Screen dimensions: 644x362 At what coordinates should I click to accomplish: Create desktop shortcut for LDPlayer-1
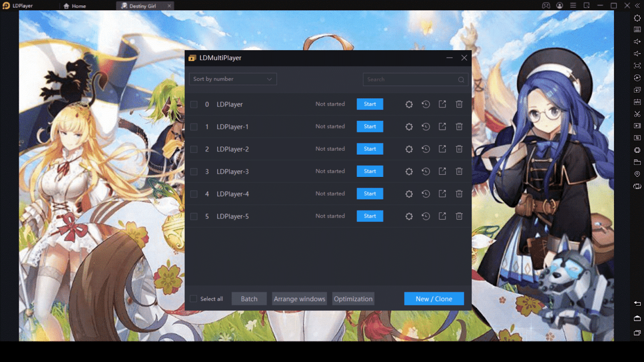(442, 127)
